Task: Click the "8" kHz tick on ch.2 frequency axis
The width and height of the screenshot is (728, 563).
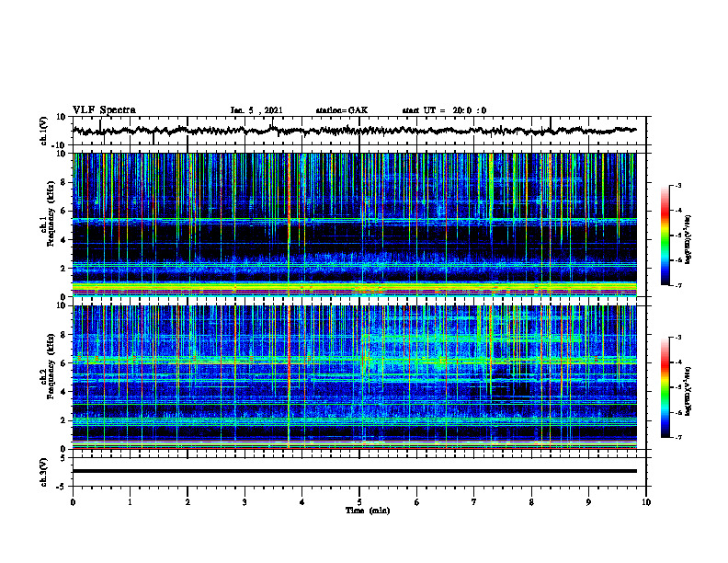Action: pyautogui.click(x=63, y=335)
